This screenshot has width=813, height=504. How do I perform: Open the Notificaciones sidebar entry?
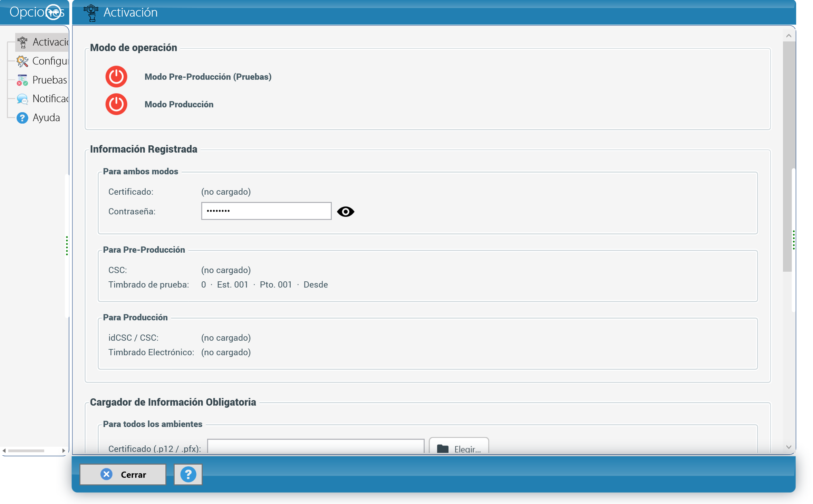click(x=50, y=99)
